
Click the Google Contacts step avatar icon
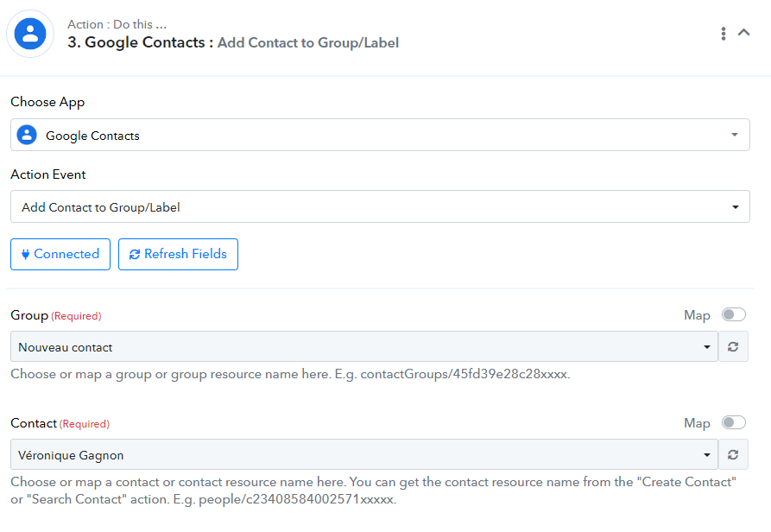pos(30,34)
